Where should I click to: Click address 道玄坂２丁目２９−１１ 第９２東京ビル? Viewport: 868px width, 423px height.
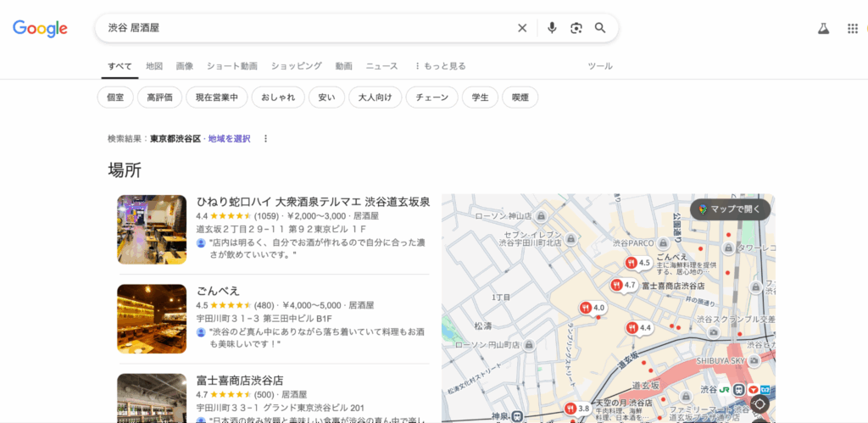pyautogui.click(x=281, y=229)
